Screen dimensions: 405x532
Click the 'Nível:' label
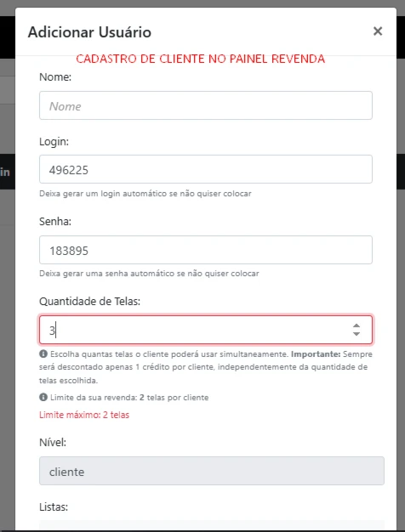pos(53,443)
